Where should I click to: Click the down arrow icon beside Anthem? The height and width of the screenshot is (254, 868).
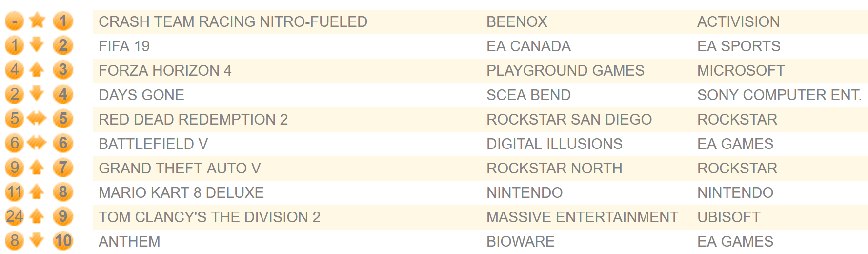pyautogui.click(x=37, y=240)
